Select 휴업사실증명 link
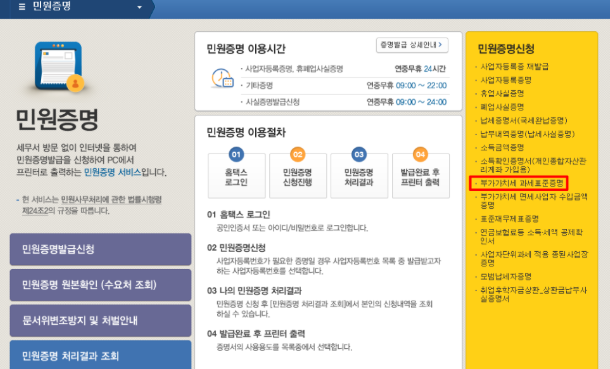This screenshot has width=610, height=369. 502,93
